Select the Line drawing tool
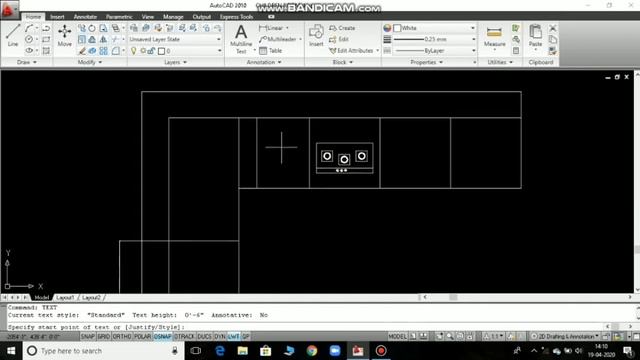Image resolution: width=640 pixels, height=360 pixels. pos(13,35)
